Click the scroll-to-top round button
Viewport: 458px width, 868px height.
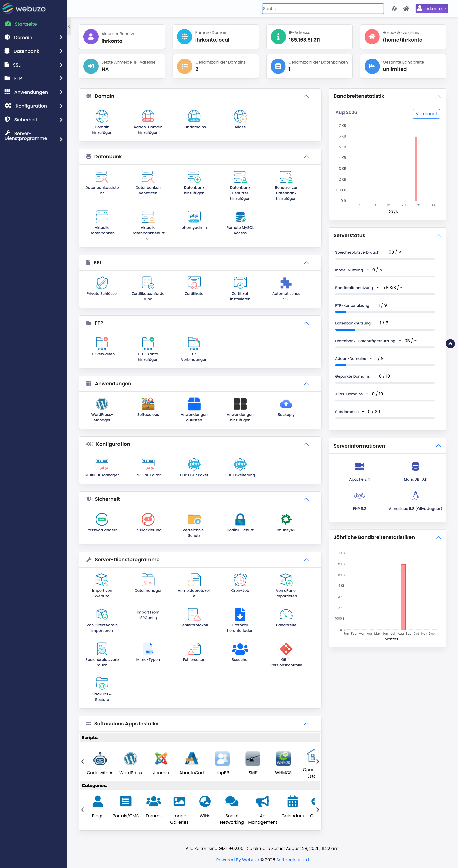[x=450, y=344]
